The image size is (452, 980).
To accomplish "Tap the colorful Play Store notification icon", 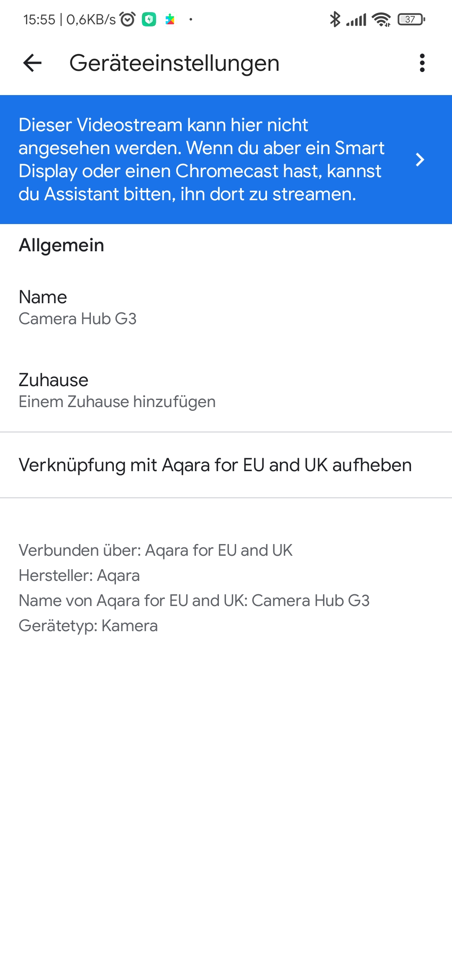I will pos(170,19).
